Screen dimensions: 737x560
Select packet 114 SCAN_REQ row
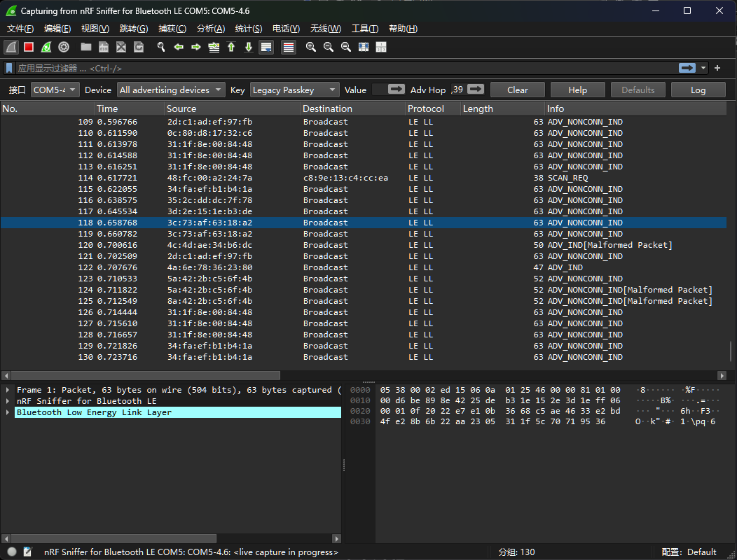[x=364, y=178]
